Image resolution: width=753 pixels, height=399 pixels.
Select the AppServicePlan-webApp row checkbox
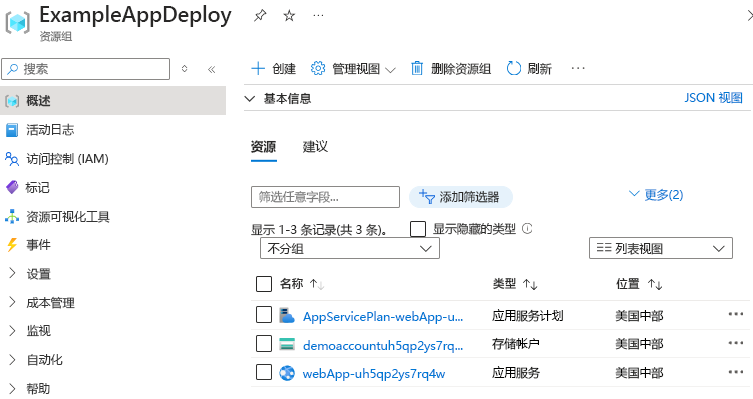pyautogui.click(x=264, y=315)
